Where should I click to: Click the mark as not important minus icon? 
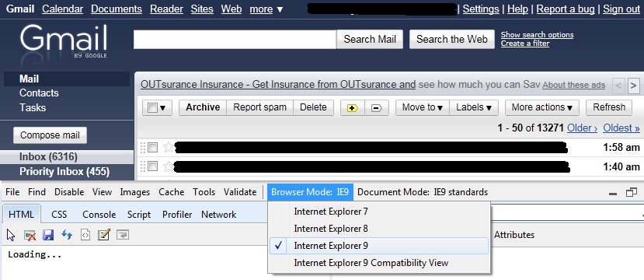point(377,108)
